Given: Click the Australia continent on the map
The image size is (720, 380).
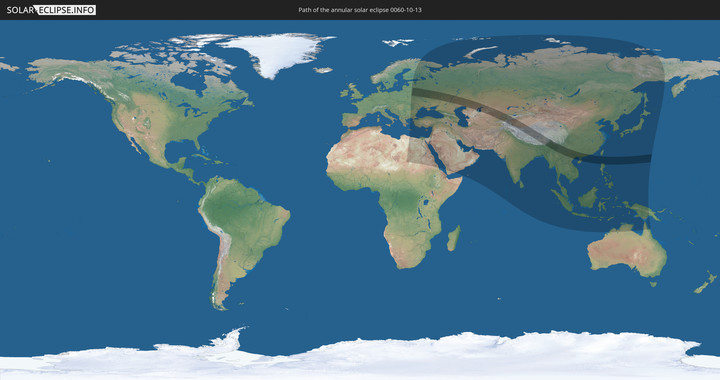Looking at the screenshot, I should (x=627, y=251).
